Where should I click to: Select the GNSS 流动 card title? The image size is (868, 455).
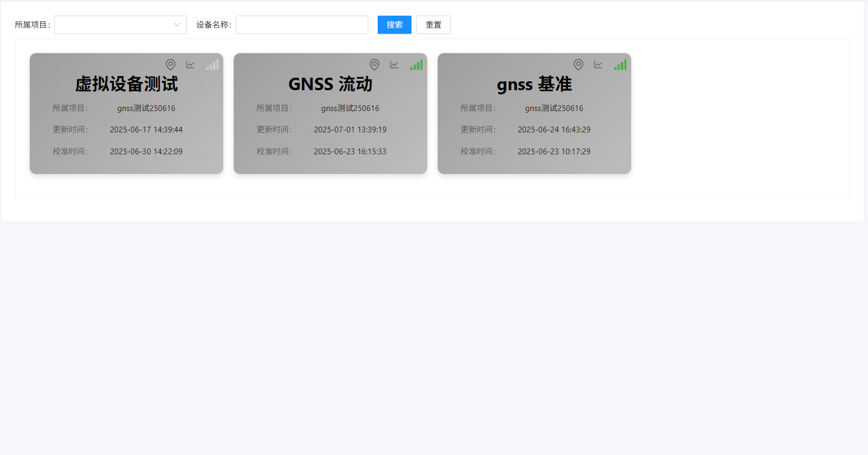330,84
